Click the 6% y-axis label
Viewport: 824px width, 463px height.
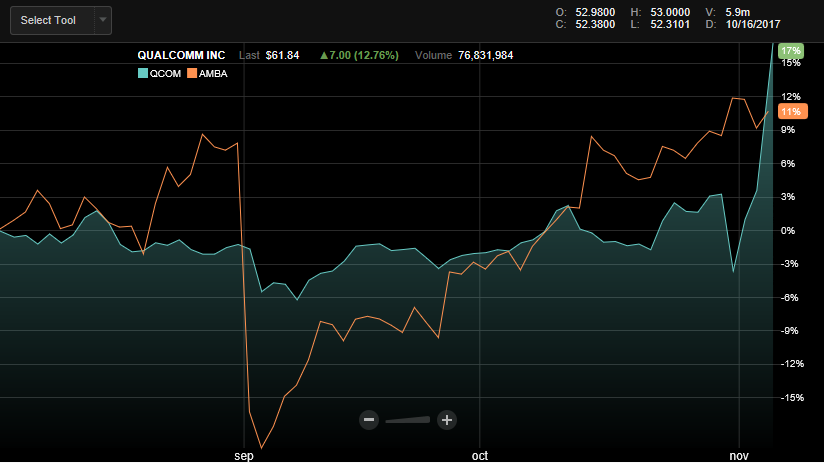(x=788, y=163)
